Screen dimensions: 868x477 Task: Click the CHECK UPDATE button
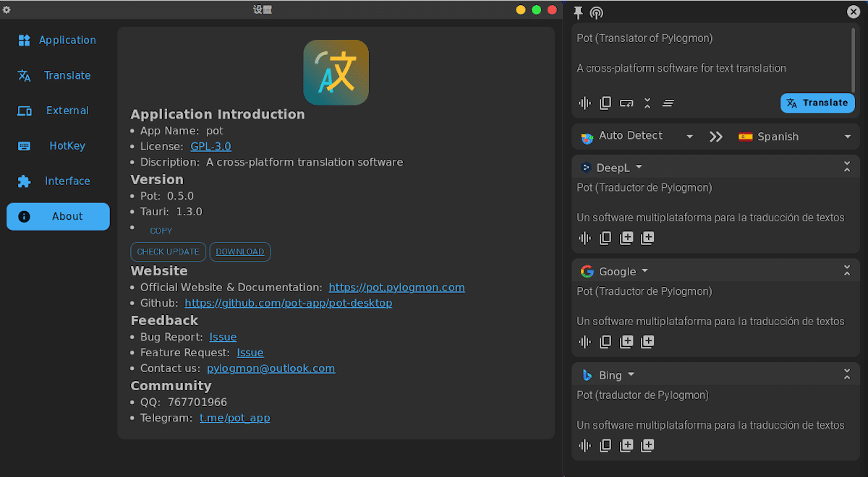[x=168, y=252]
